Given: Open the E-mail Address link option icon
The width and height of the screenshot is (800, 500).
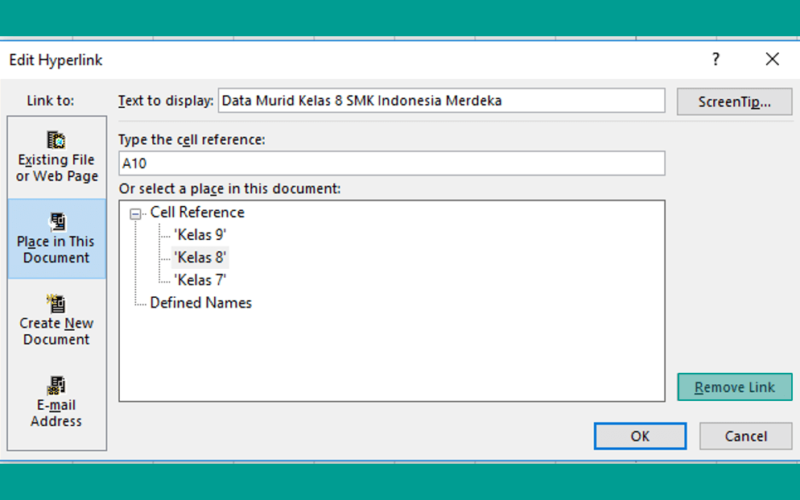Looking at the screenshot, I should click(x=56, y=386).
